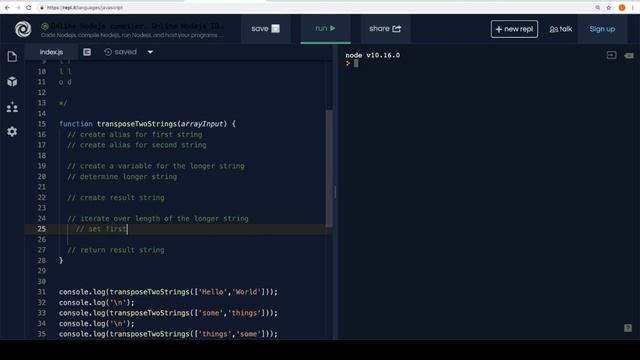Screen dimensions: 640x360
Task: Click the comment 'iterate over length of the longer string'
Action: 158,219
